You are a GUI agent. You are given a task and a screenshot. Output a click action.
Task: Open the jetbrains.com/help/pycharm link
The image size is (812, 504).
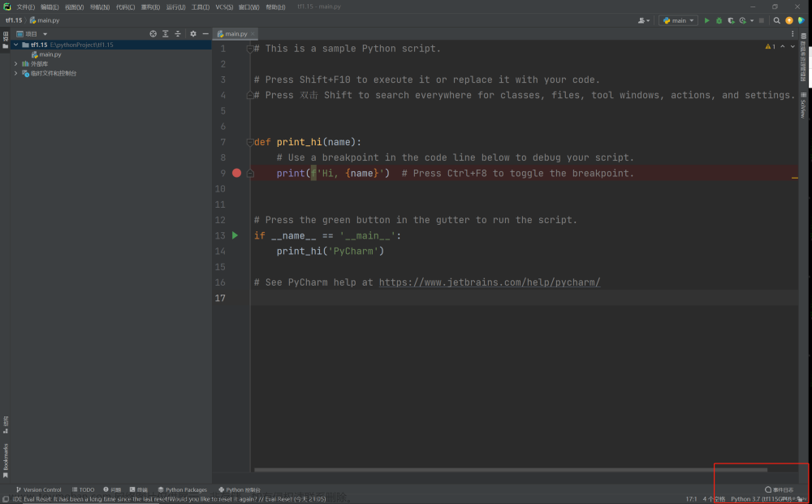coord(490,282)
